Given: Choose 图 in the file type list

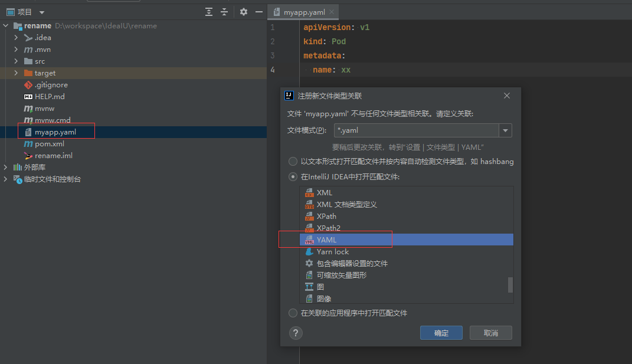Looking at the screenshot, I should click(x=406, y=287).
